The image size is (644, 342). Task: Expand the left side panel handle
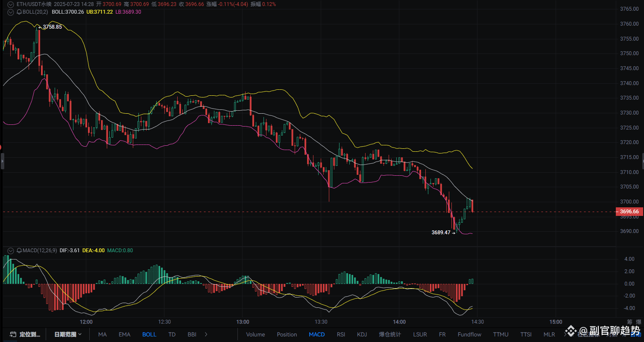click(x=2, y=162)
